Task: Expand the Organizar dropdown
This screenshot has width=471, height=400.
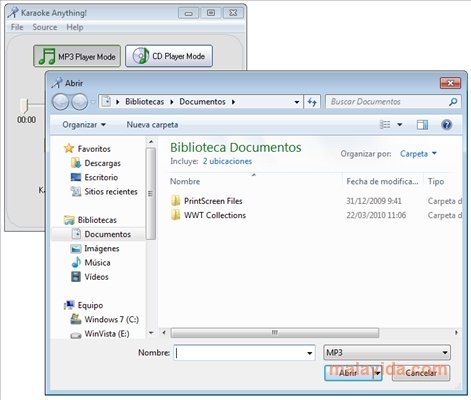Action: (x=84, y=125)
